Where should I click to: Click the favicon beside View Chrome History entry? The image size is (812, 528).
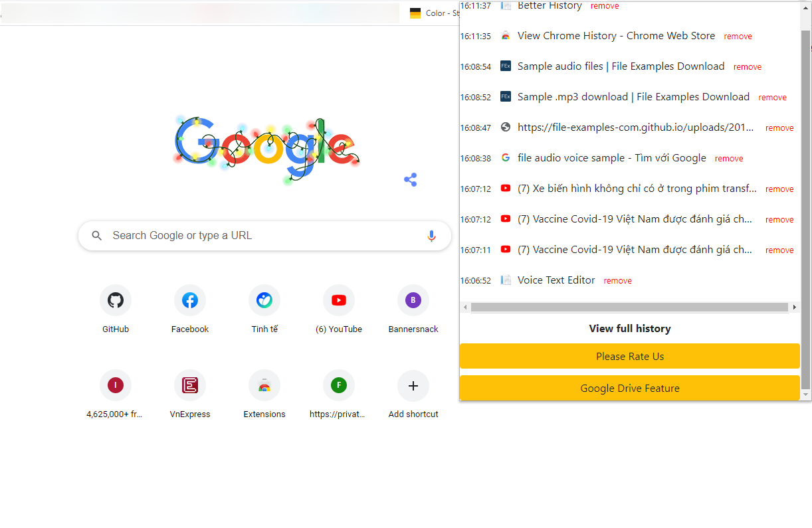point(506,36)
